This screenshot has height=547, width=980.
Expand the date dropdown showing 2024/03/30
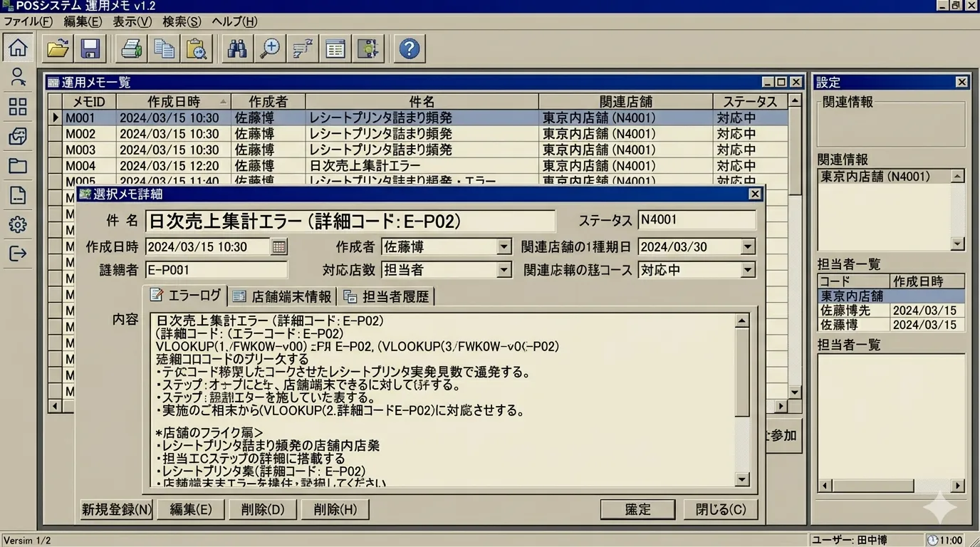point(748,247)
